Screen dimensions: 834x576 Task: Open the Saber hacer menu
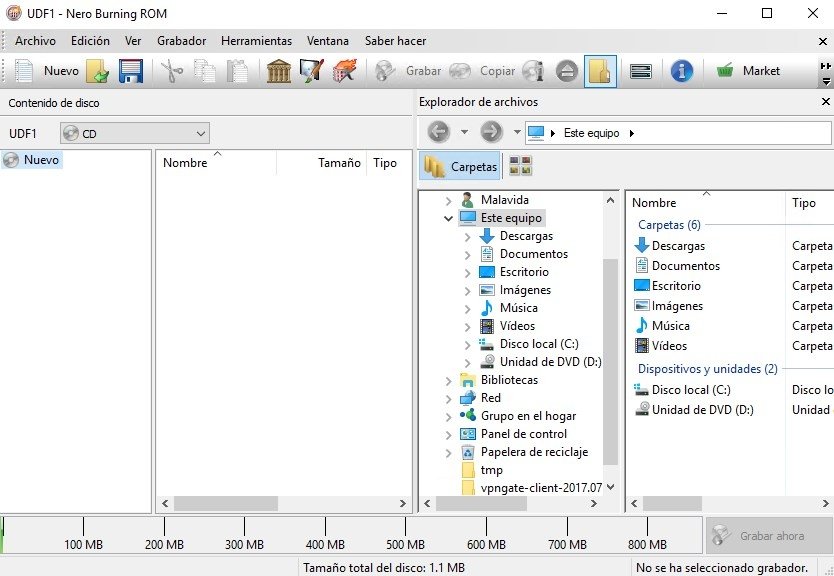(395, 41)
